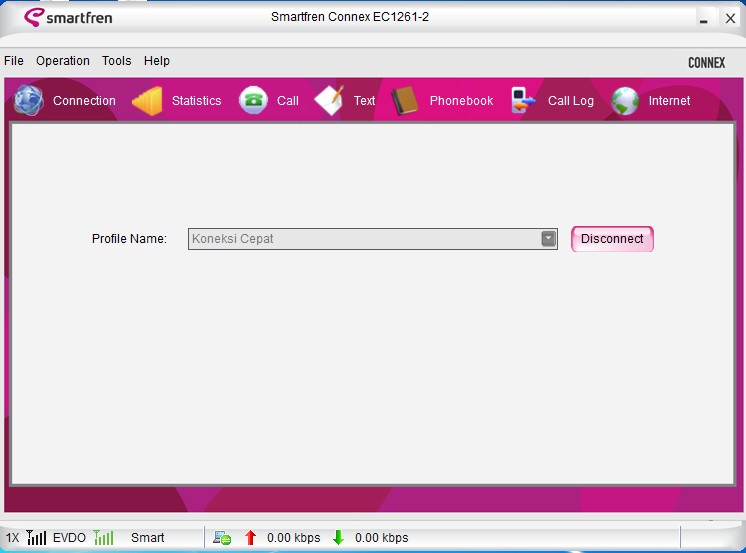Switch to the Call Log tab label
Image resolution: width=746 pixels, height=553 pixels.
571,101
